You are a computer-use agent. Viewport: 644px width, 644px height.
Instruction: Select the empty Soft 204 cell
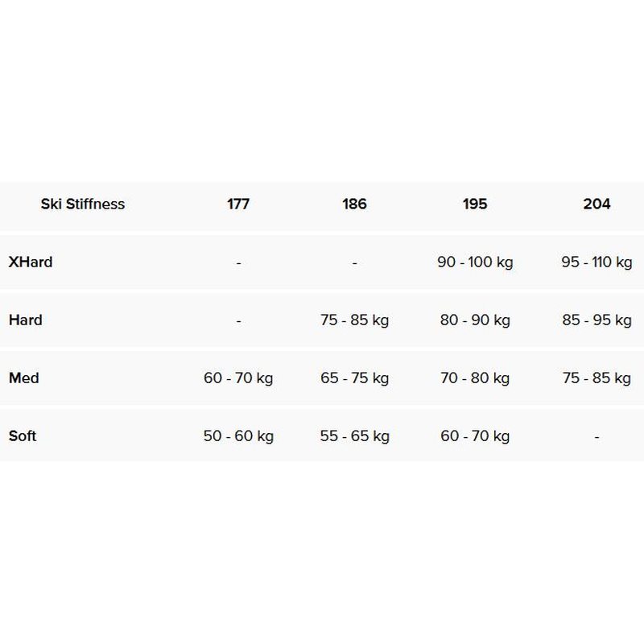597,436
